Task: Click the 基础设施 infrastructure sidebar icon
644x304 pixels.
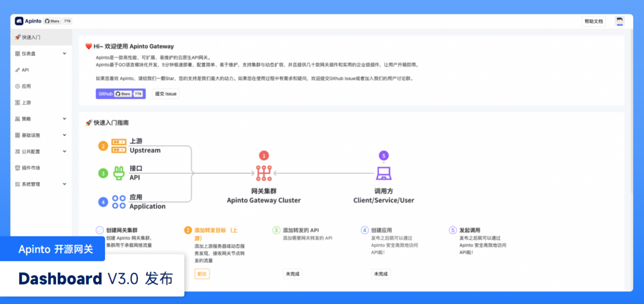Action: (17, 135)
